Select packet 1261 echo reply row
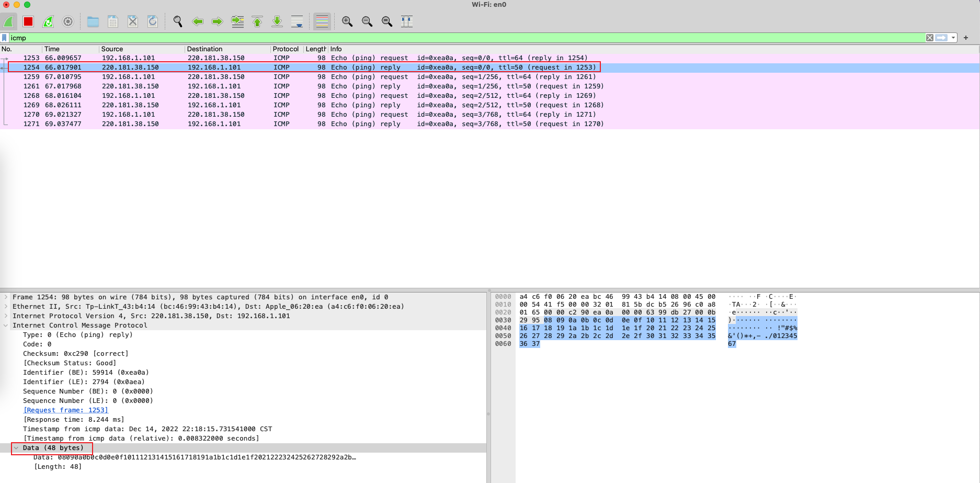 (x=489, y=86)
